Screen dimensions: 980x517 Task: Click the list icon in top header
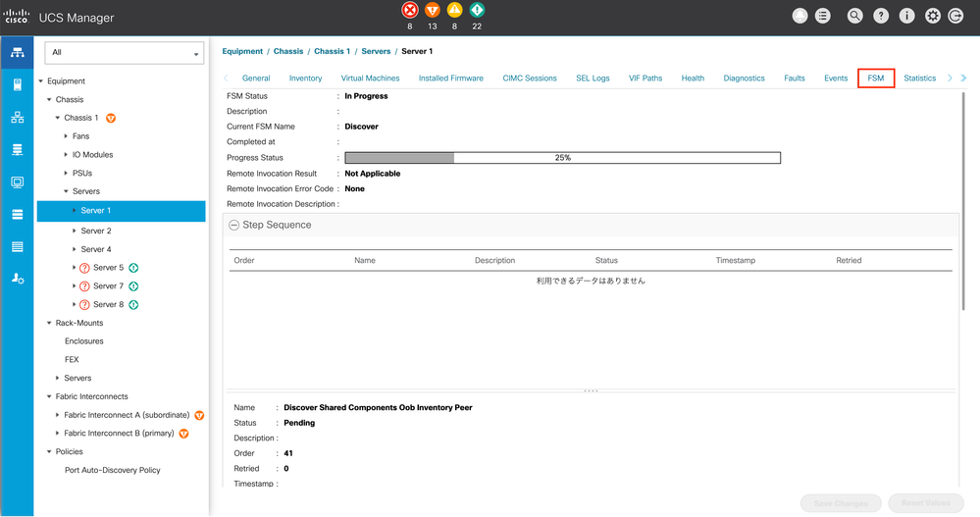tap(823, 17)
